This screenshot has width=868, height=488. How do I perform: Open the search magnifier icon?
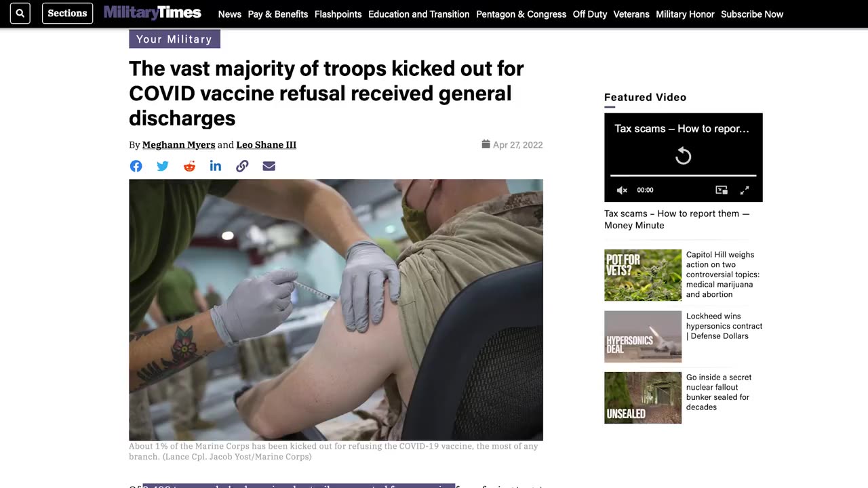[x=20, y=14]
